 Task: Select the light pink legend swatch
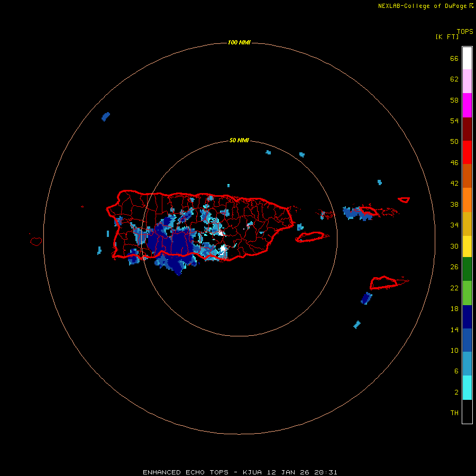(467, 81)
